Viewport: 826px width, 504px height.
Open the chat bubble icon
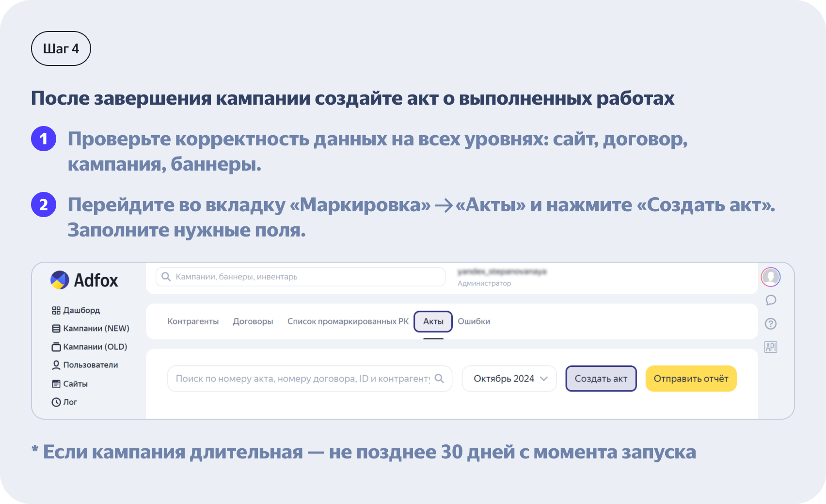pyautogui.click(x=771, y=300)
